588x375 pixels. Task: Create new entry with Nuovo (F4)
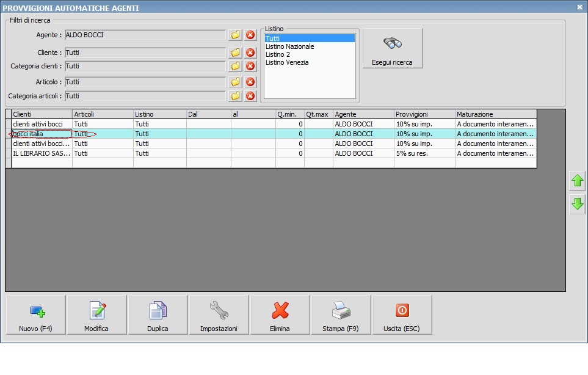click(x=36, y=315)
